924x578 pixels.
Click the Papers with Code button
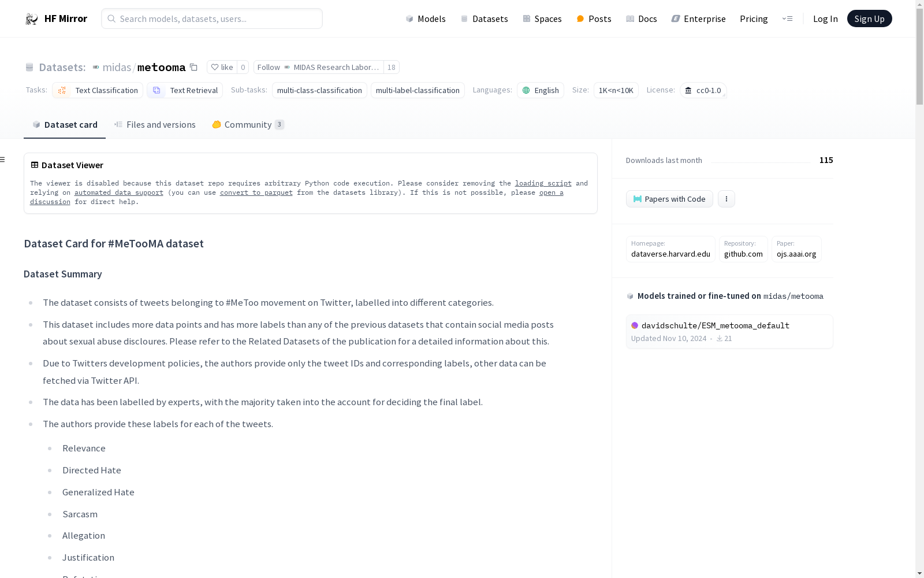tap(669, 199)
